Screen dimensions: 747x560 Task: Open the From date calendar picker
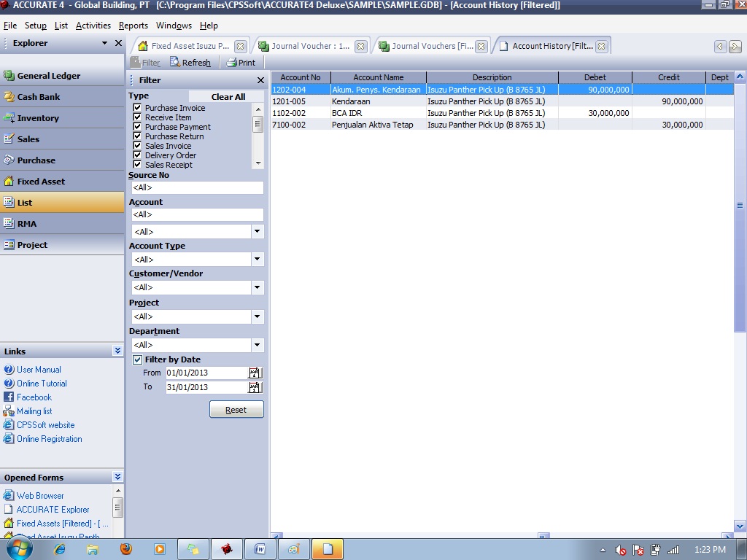[x=255, y=373]
